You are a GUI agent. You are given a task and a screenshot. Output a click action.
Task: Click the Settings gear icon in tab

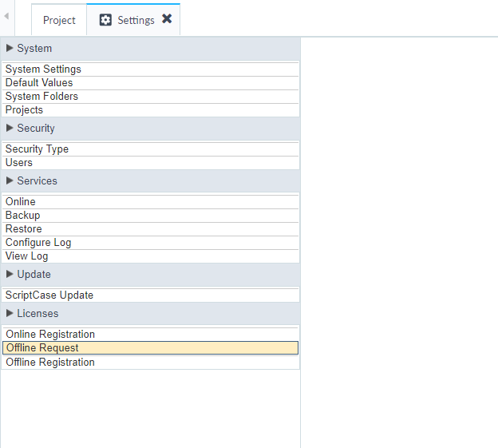pyautogui.click(x=105, y=20)
